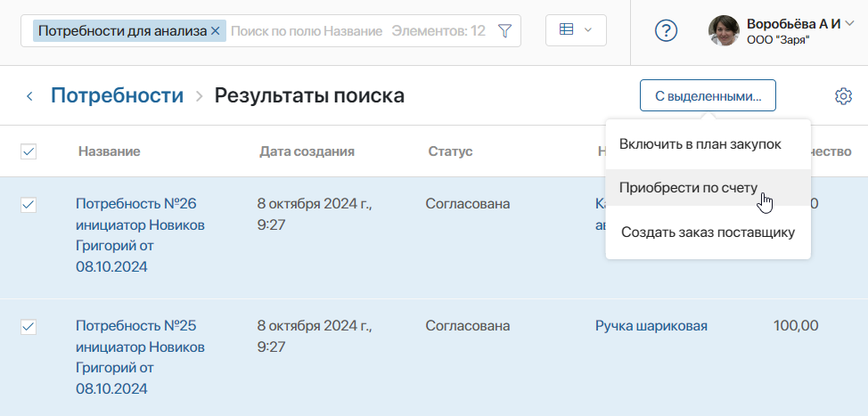Click the filter funnel icon in search bar
This screenshot has height=416, width=868.
tap(504, 31)
